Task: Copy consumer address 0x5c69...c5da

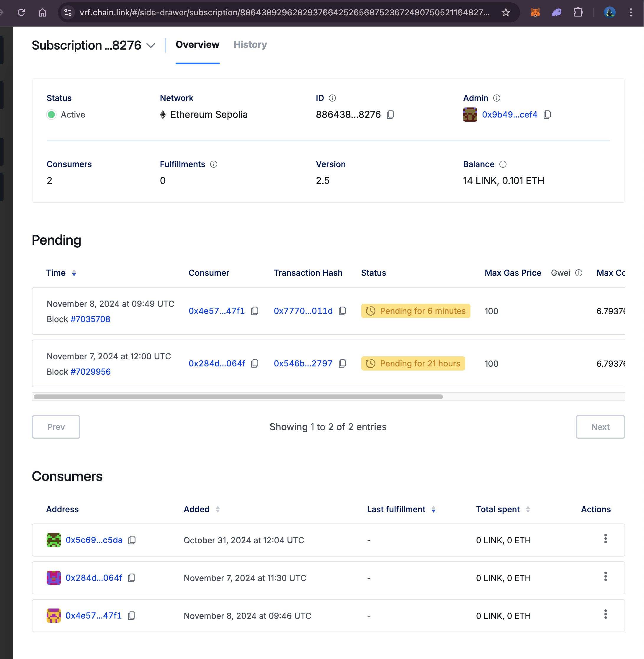Action: tap(132, 540)
